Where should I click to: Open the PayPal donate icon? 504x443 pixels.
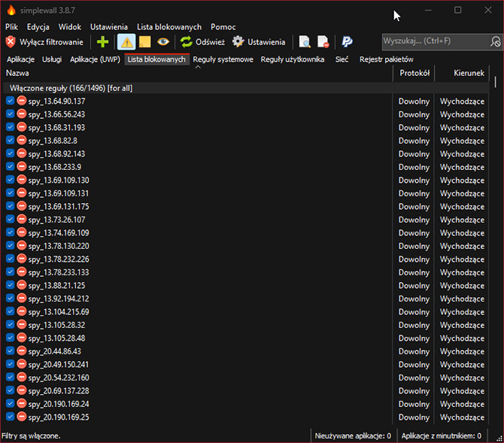[347, 42]
